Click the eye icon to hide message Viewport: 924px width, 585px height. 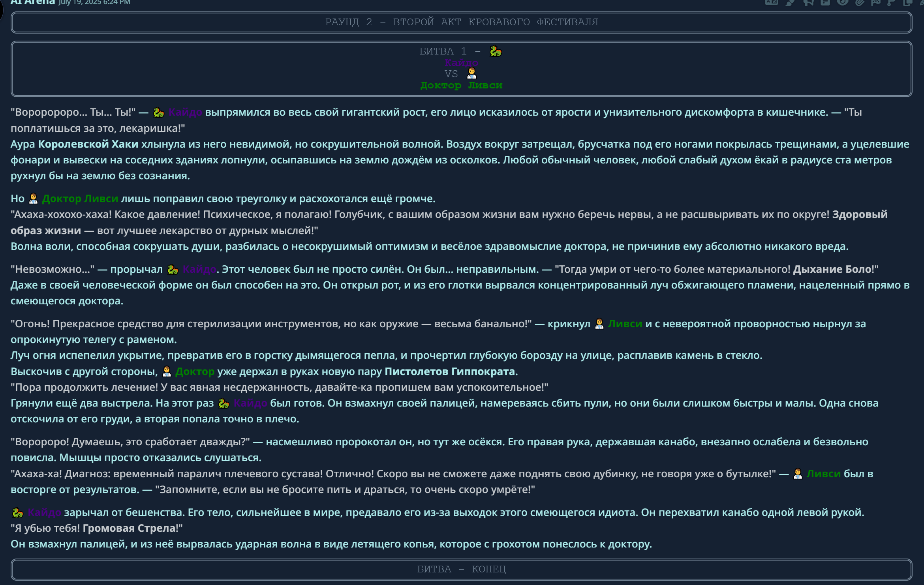[x=842, y=2]
